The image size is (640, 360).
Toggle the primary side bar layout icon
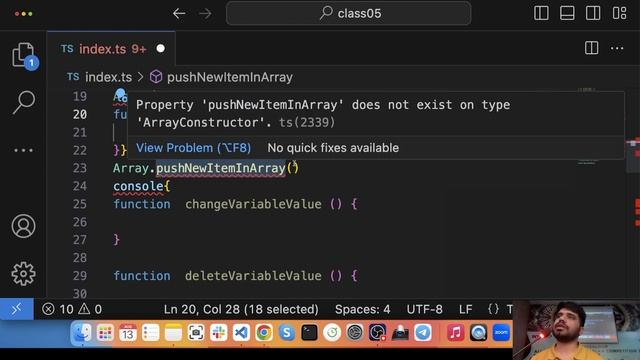coord(541,13)
